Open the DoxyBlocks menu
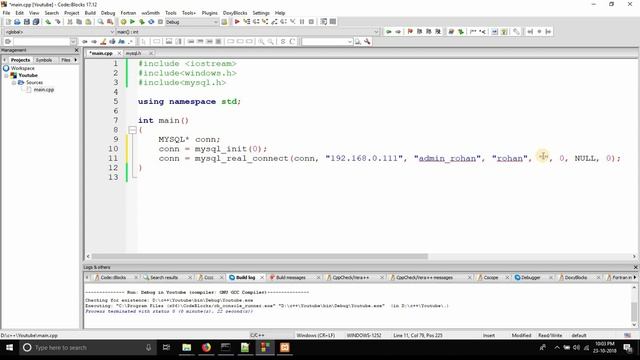Viewport: 640px width, 360px height. click(235, 13)
